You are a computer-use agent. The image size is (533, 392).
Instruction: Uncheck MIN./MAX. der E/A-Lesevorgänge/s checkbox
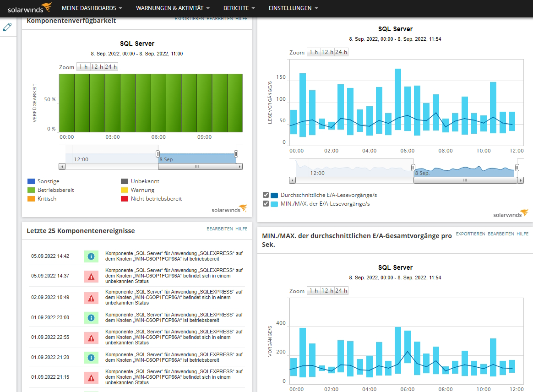(266, 204)
